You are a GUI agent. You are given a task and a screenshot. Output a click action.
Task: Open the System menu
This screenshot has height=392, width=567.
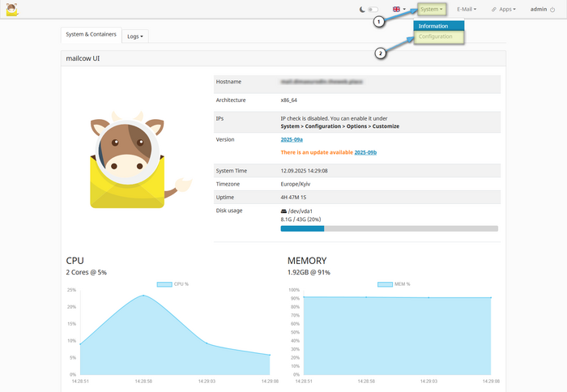[432, 10]
